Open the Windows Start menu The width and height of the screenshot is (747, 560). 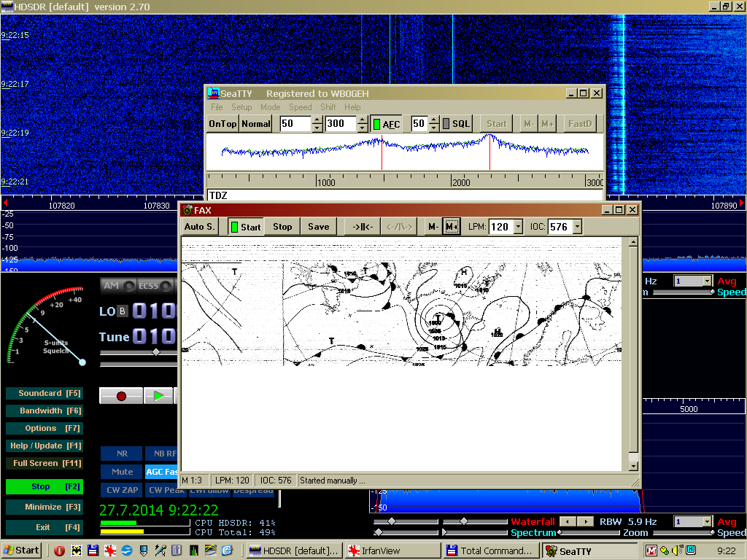(21, 551)
